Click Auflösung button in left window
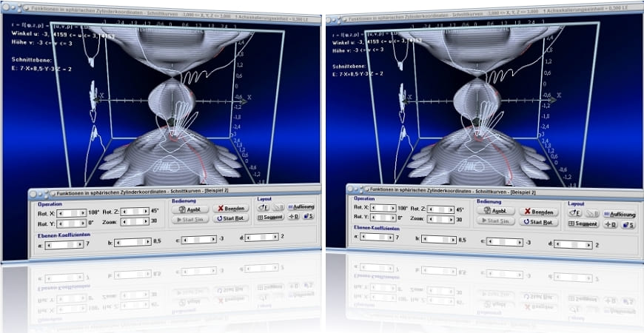This screenshot has width=644, height=333. pyautogui.click(x=301, y=207)
